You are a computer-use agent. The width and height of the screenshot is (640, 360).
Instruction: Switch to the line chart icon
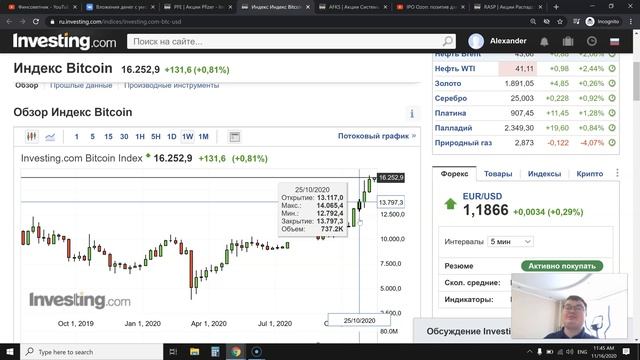tap(50, 137)
